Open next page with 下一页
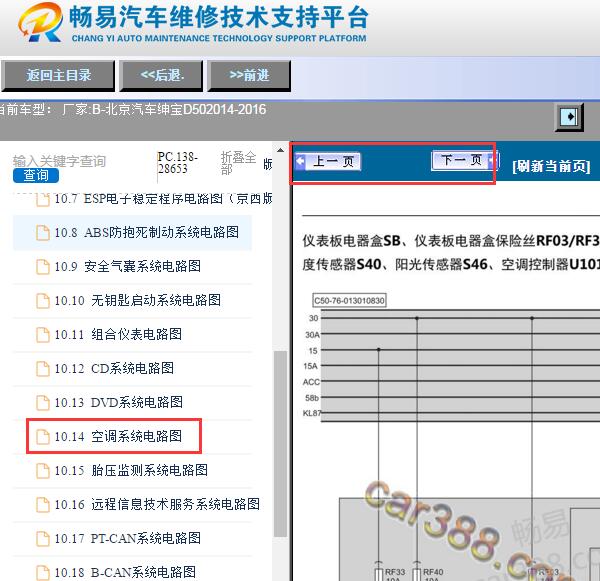Image resolution: width=600 pixels, height=581 pixels. (x=465, y=160)
